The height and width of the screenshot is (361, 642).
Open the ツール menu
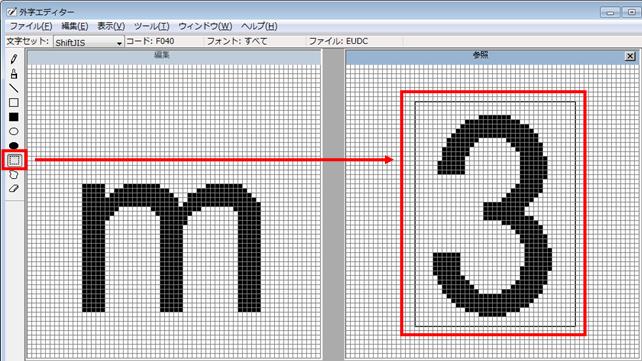151,26
